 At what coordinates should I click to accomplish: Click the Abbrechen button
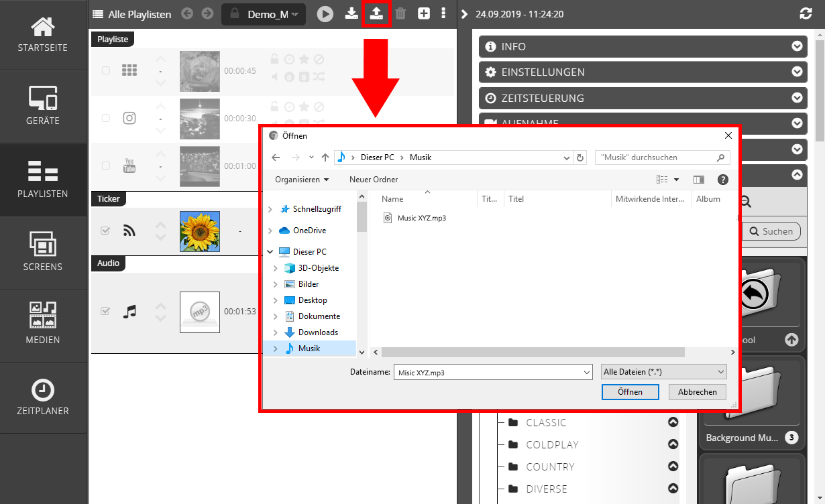point(697,392)
